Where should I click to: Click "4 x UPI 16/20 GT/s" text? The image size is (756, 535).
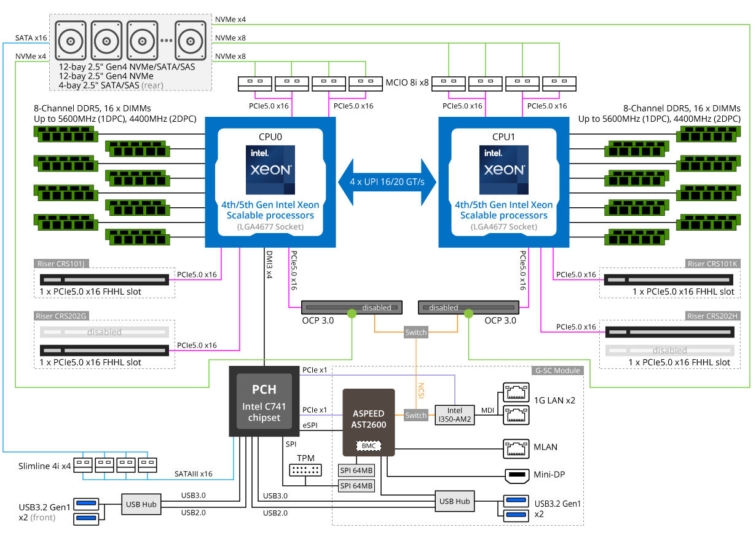(387, 182)
